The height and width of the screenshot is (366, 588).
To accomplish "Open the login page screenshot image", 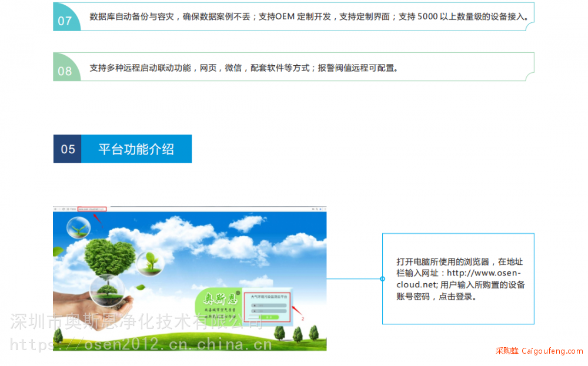I will [190, 278].
